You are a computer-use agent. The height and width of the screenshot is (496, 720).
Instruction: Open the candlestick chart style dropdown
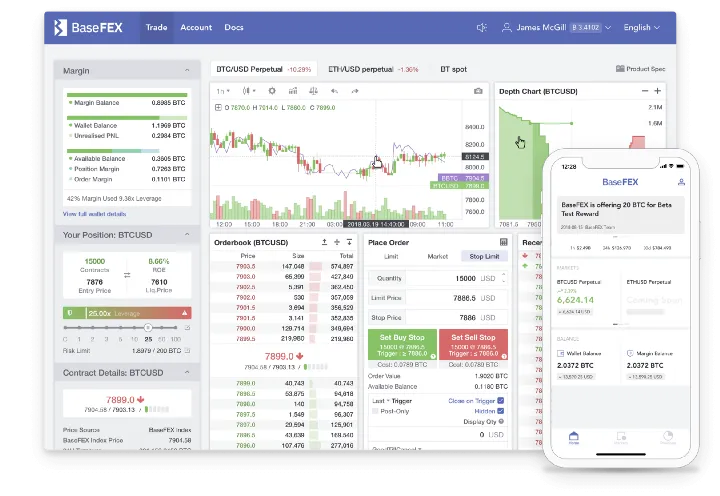click(x=249, y=91)
